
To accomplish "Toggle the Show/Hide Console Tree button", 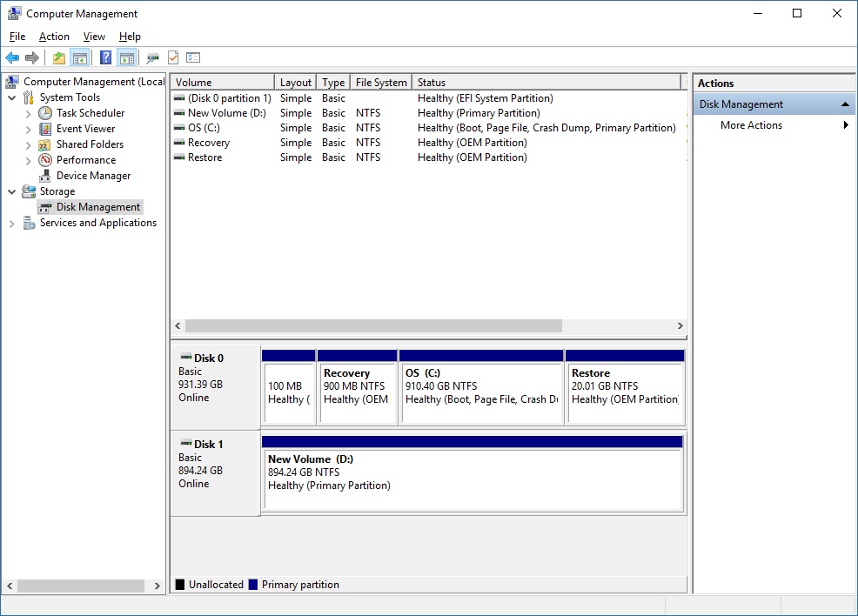I will 80,57.
